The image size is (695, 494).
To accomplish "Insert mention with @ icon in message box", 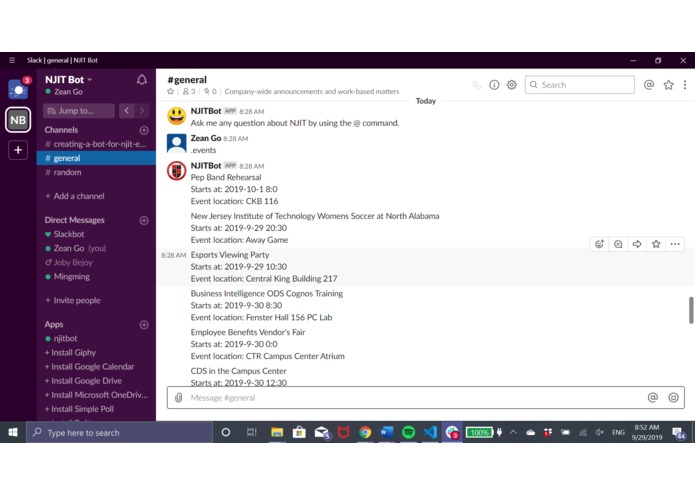I will point(652,398).
